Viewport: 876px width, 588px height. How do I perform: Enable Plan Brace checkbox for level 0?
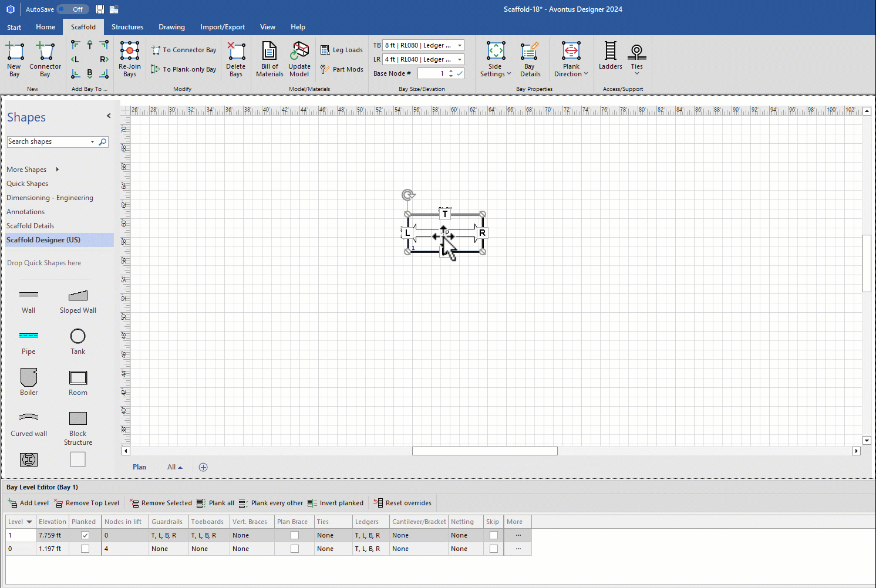tap(295, 549)
